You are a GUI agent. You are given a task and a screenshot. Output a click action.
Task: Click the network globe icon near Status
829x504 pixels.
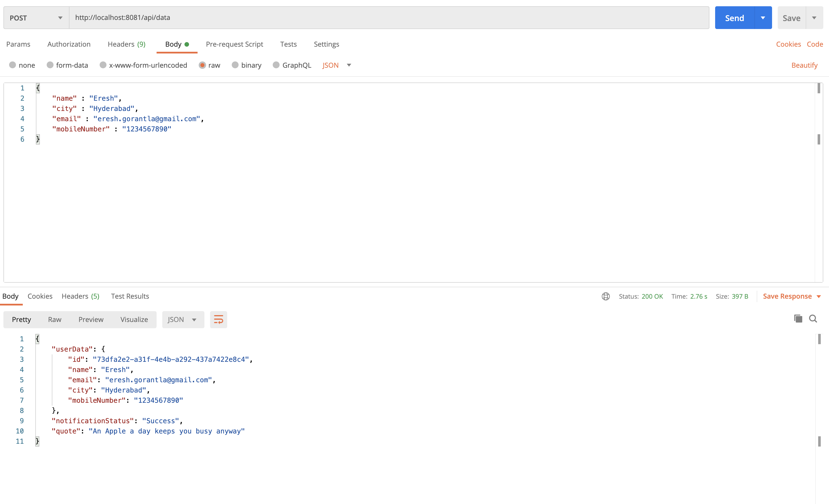pos(606,296)
